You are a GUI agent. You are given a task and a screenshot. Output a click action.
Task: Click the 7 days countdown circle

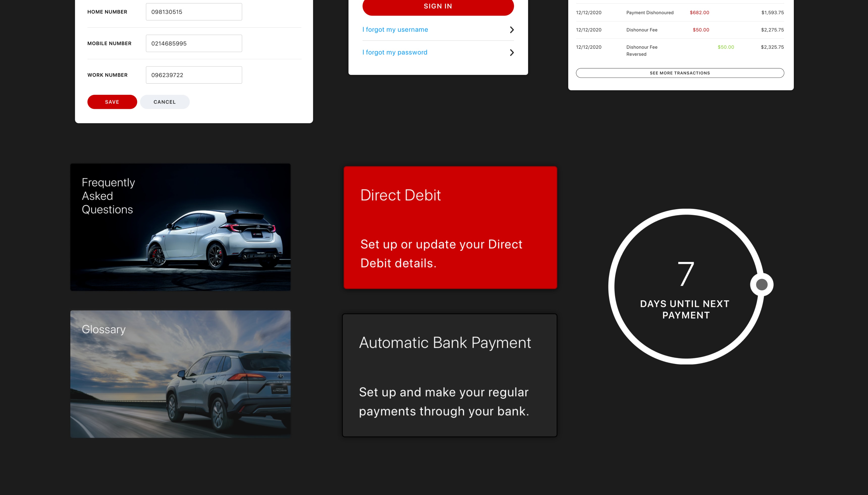coord(685,286)
